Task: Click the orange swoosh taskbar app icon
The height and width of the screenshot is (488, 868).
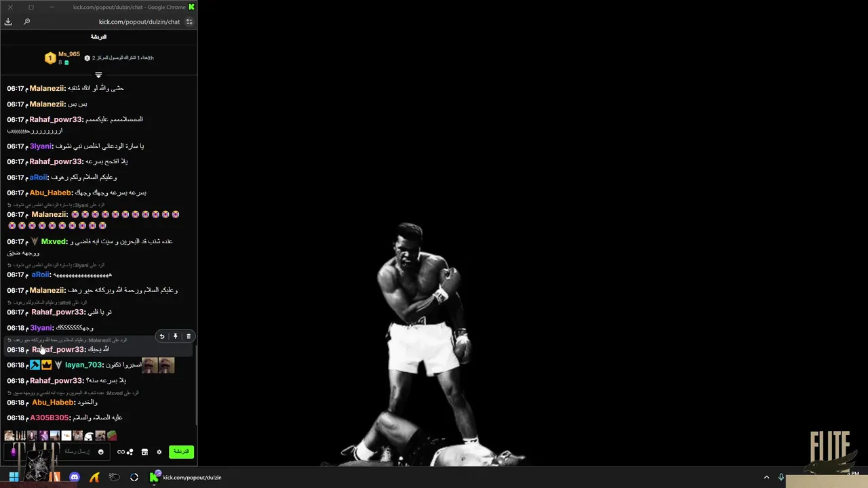Action: pos(94,477)
